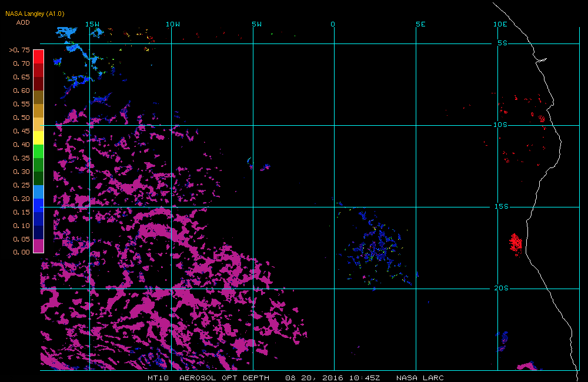Click the 0.70 legend value
Screen dimensions: 588x382
coord(21,63)
